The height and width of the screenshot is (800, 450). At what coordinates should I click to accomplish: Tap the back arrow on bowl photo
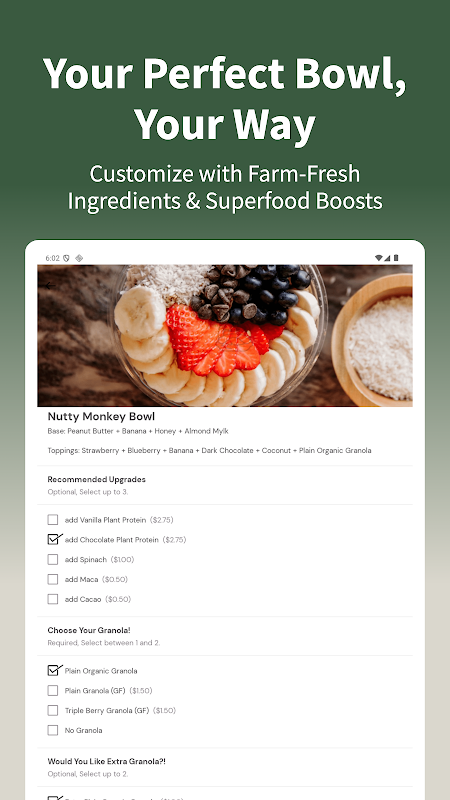(x=49, y=286)
